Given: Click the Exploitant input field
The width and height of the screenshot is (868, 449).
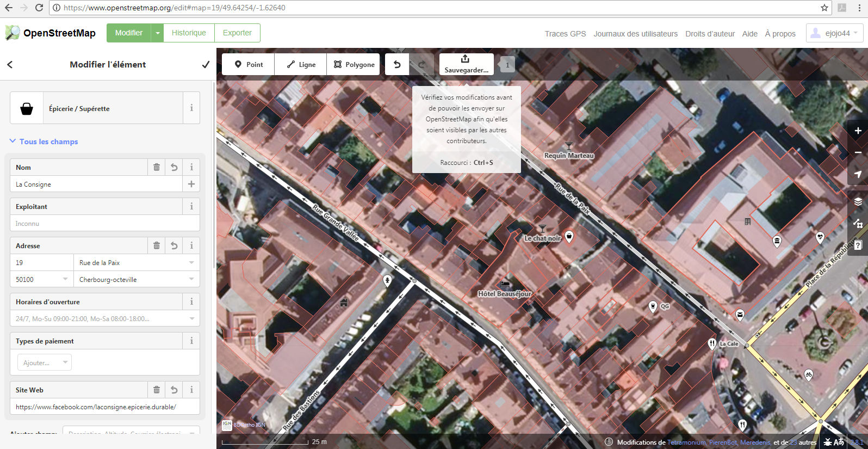Looking at the screenshot, I should tap(105, 223).
